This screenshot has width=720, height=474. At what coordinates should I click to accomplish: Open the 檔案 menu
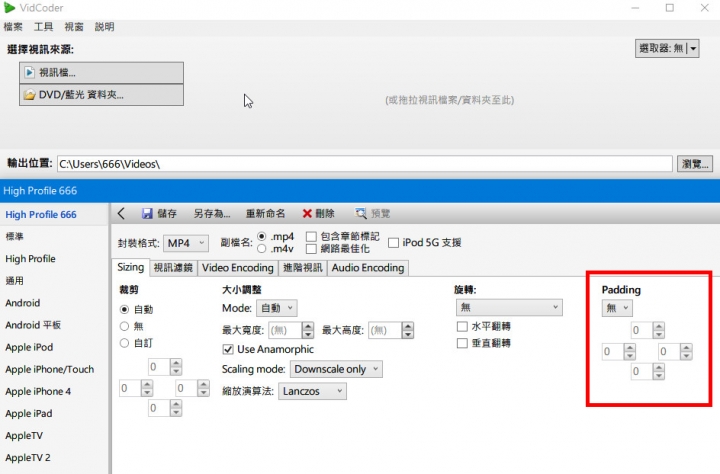(13, 27)
